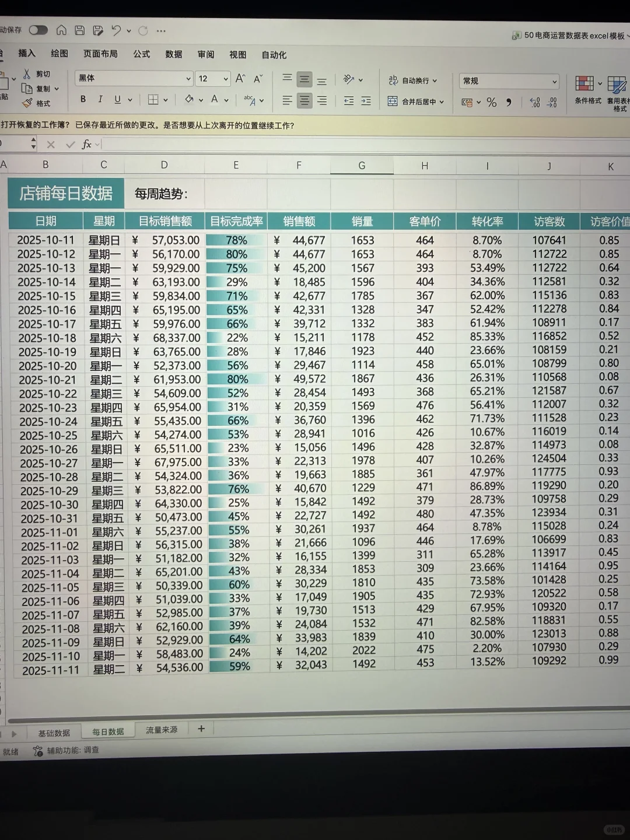Switch to the 流量来源 sheet tab
630x840 pixels.
162,730
